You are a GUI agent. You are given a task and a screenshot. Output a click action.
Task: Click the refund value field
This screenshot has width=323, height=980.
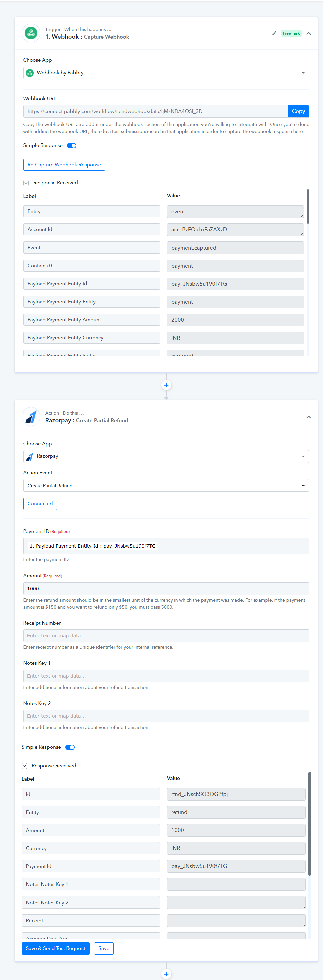236,812
